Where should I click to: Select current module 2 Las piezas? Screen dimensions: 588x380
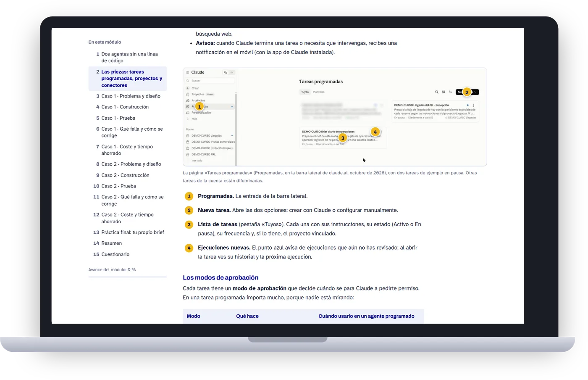coord(128,79)
